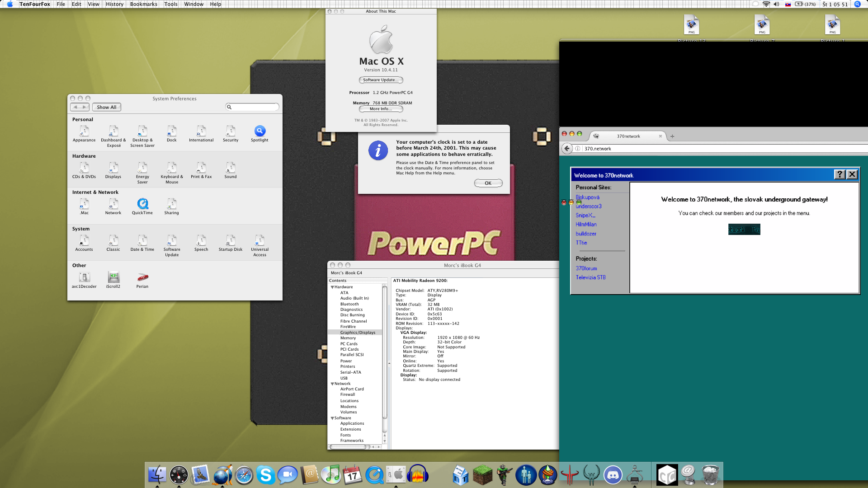
Task: Open Dashboard & Exposé preference pane
Action: pyautogui.click(x=113, y=136)
